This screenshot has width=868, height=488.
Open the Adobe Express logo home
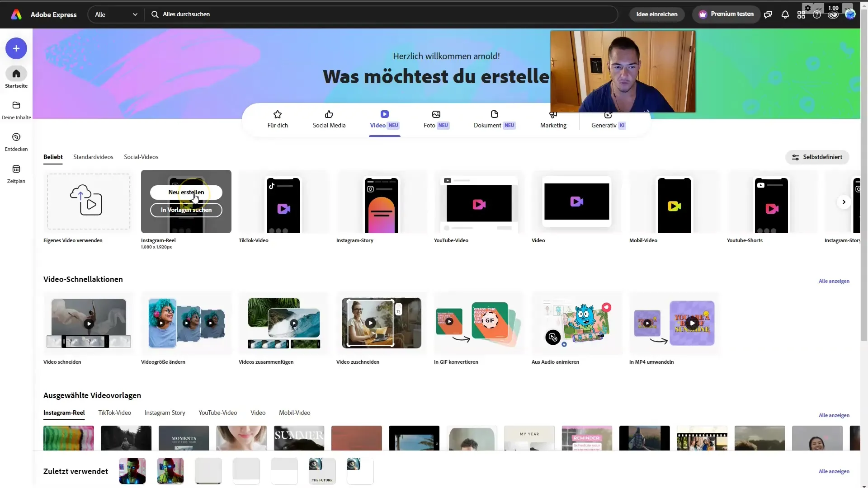point(16,14)
